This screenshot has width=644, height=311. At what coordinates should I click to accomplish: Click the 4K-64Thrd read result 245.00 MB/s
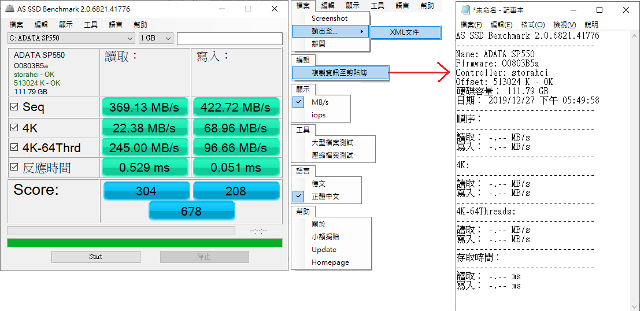pos(145,147)
